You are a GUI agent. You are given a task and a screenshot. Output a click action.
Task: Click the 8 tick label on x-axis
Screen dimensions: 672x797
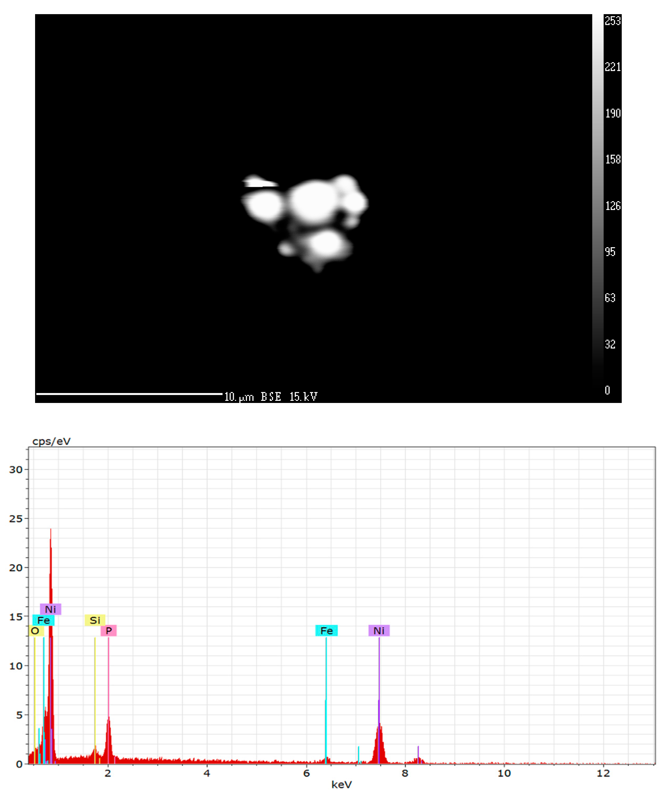tap(405, 773)
